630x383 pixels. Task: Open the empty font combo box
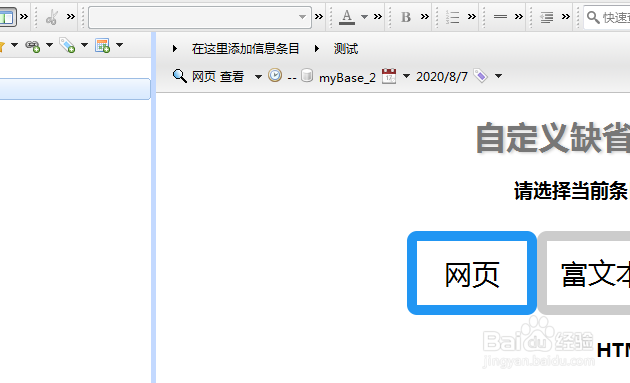coord(200,17)
